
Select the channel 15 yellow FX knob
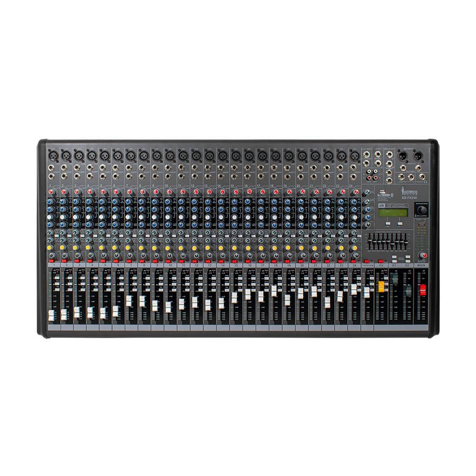(234, 248)
